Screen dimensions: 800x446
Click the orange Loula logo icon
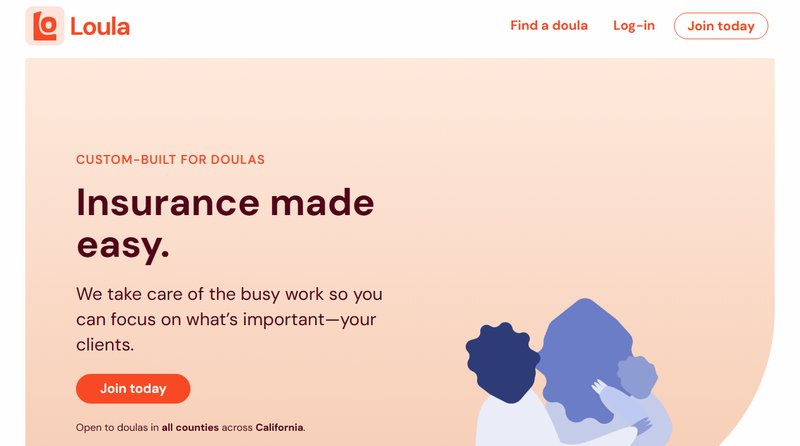[45, 26]
